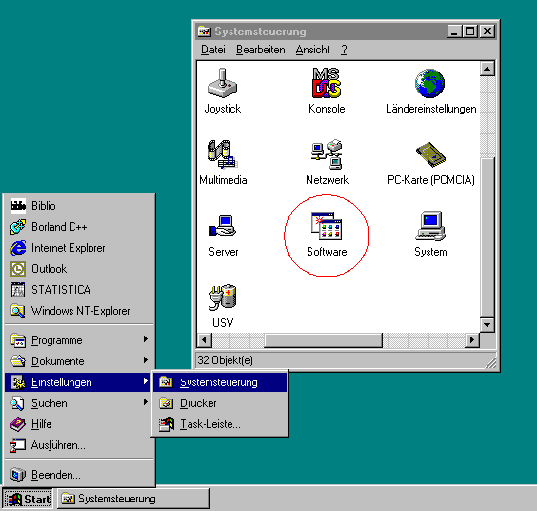537x511 pixels.
Task: Open the Multimedia icon
Action: click(x=222, y=154)
